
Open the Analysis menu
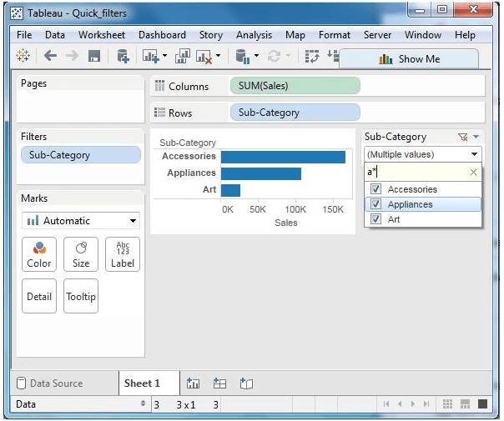pos(254,35)
